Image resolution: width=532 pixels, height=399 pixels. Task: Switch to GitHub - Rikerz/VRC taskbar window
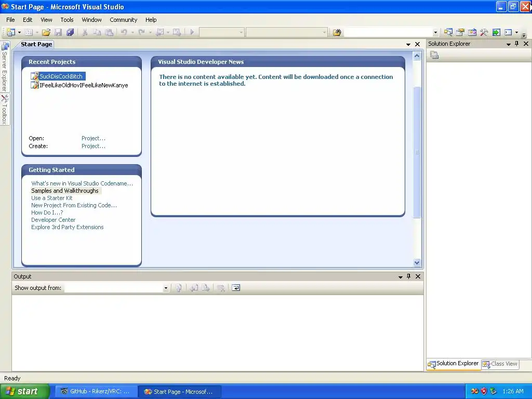(x=96, y=391)
